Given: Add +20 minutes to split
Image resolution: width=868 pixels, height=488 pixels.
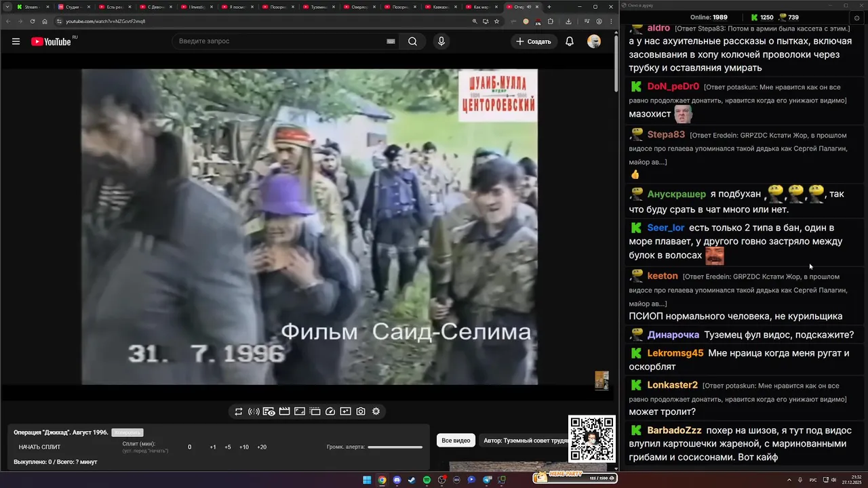Looking at the screenshot, I should [x=262, y=447].
